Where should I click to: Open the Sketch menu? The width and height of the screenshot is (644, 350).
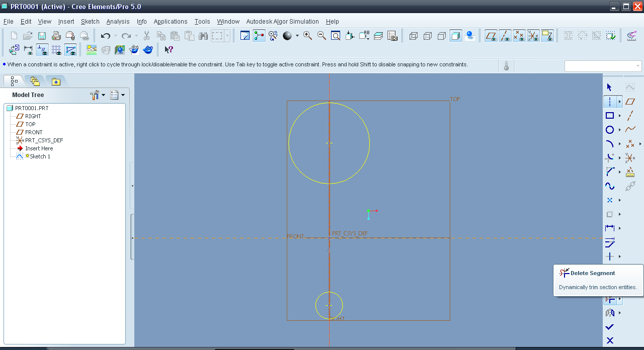pyautogui.click(x=90, y=22)
